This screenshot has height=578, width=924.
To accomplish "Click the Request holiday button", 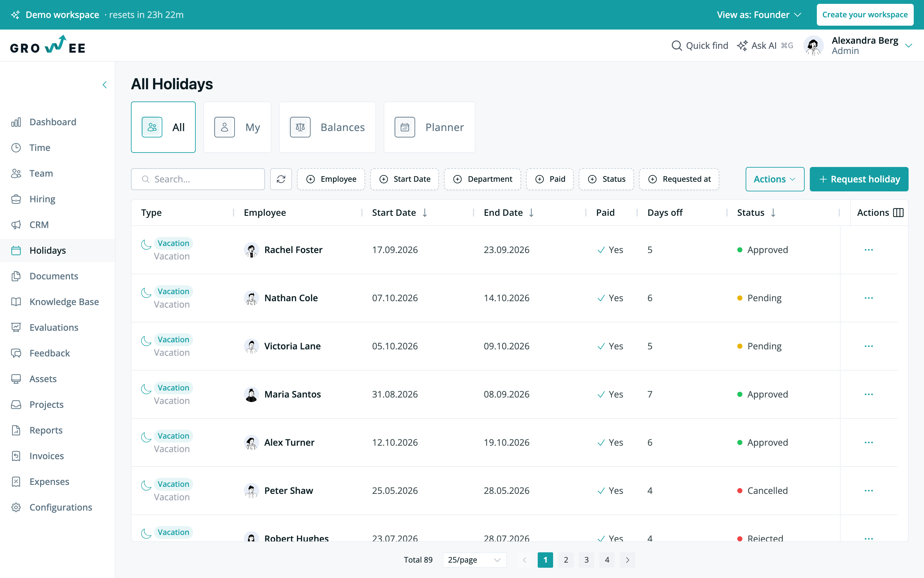I will click(x=859, y=179).
